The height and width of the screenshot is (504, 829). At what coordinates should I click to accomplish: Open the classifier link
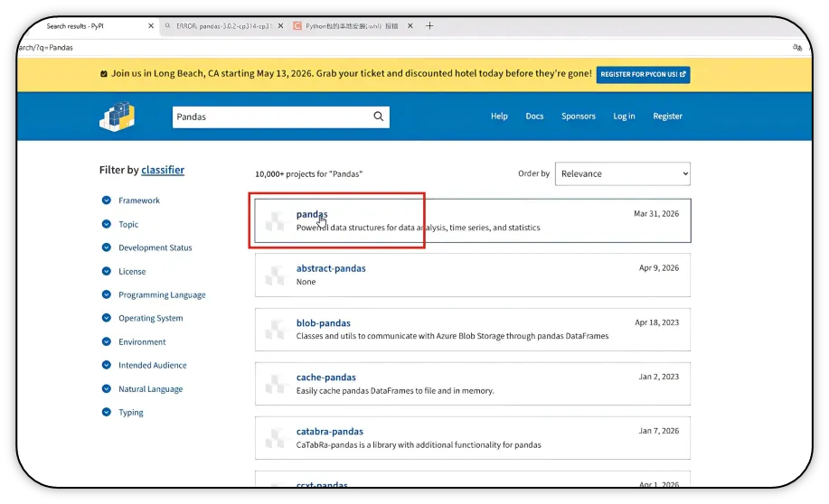pyautogui.click(x=163, y=170)
